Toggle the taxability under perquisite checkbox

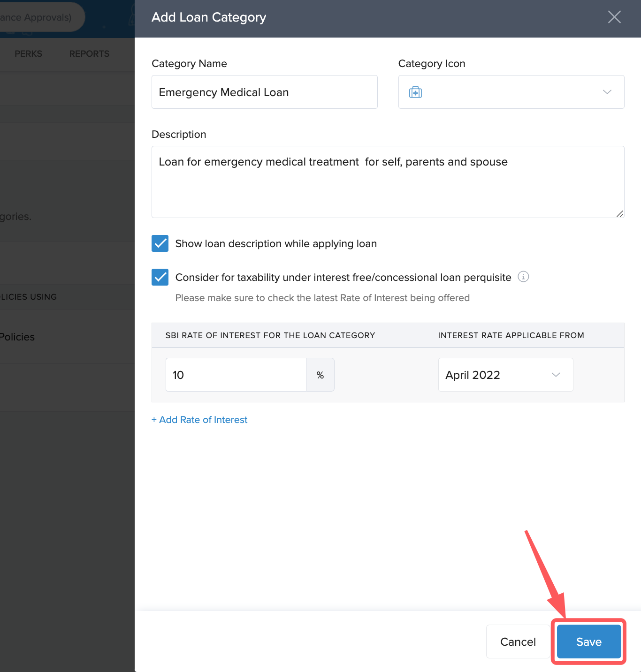coord(160,277)
